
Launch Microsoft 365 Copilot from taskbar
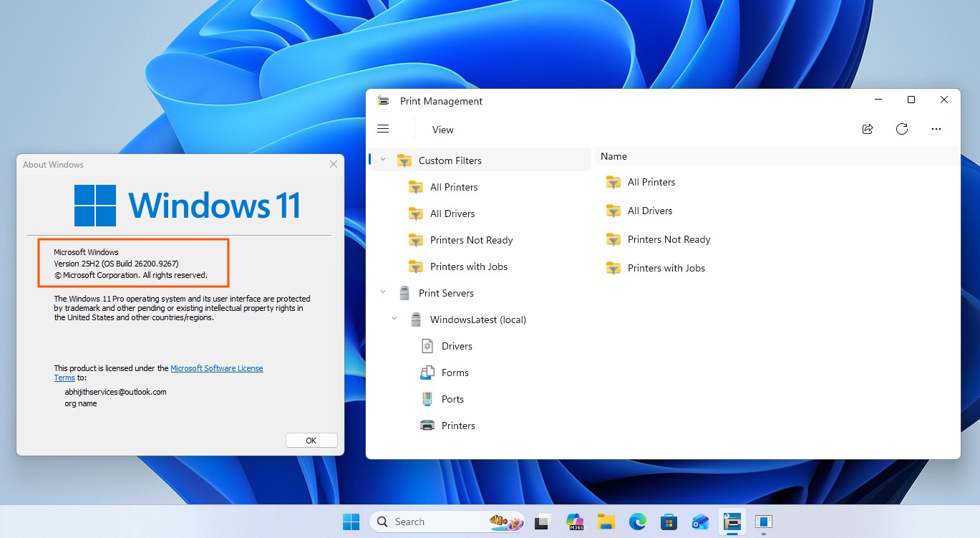pos(575,522)
